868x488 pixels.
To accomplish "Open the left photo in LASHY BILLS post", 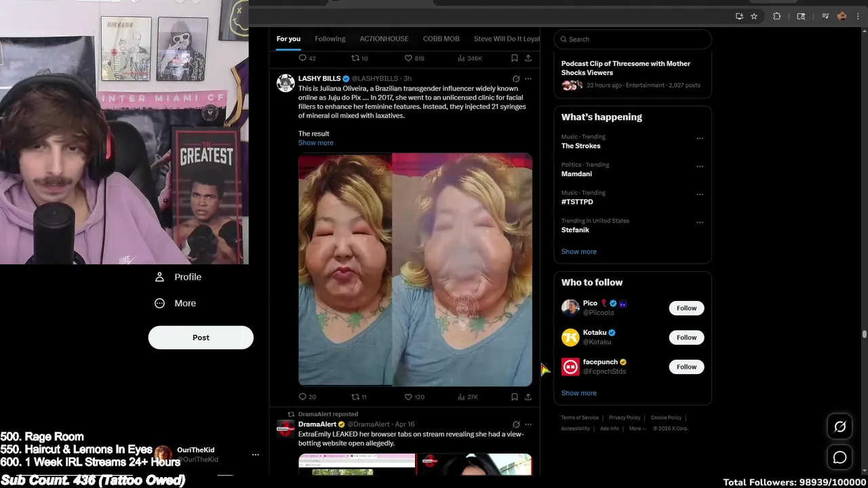I will pyautogui.click(x=345, y=270).
